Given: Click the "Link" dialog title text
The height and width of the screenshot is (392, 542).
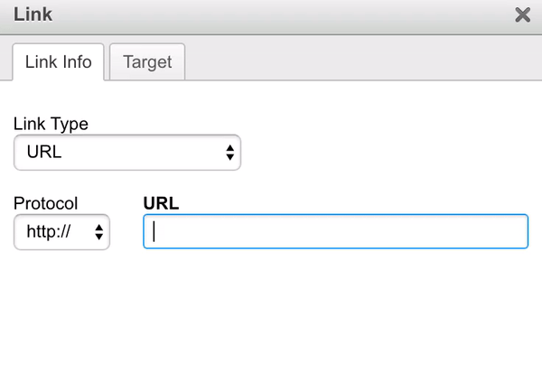Looking at the screenshot, I should coord(33,14).
